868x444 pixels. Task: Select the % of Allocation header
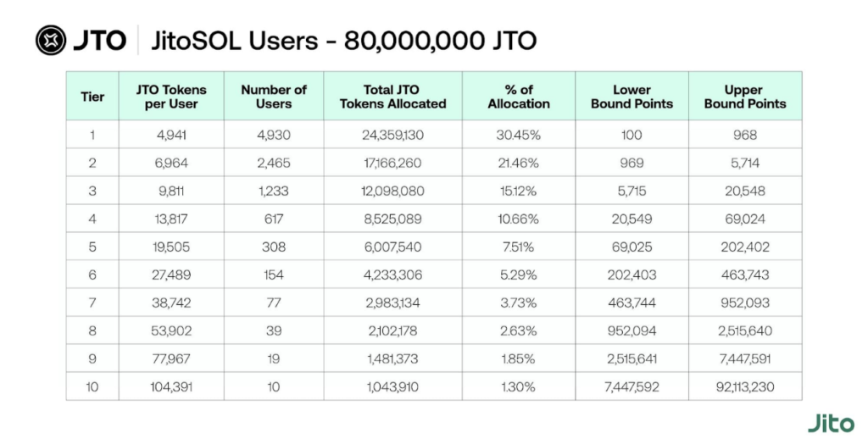(519, 97)
